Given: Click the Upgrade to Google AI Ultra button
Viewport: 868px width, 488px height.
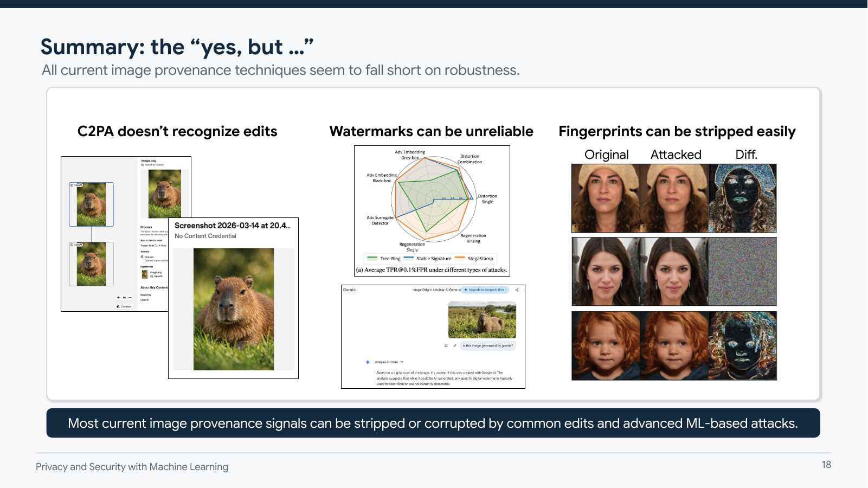Looking at the screenshot, I should pyautogui.click(x=486, y=290).
